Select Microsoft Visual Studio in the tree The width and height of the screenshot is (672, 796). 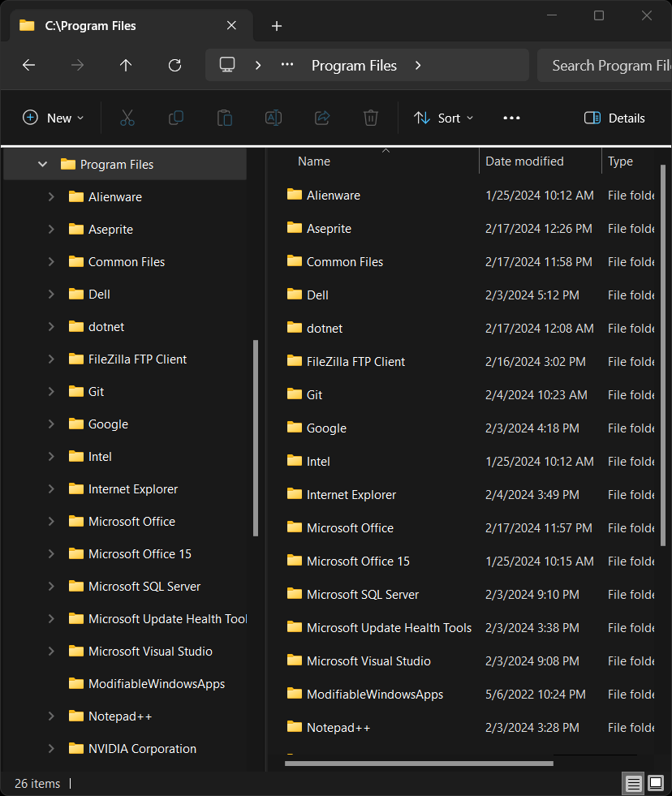click(x=150, y=652)
